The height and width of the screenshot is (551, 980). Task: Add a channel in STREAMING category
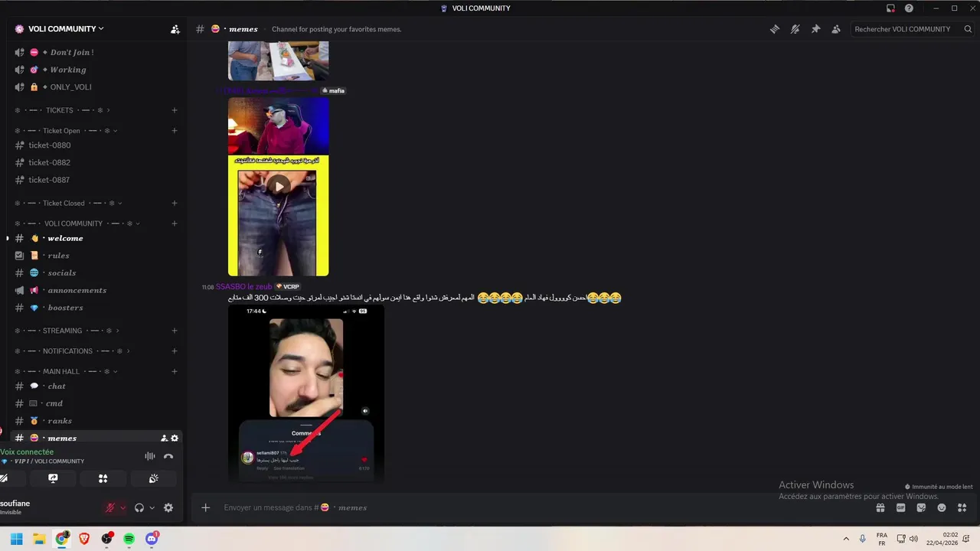[x=175, y=331]
